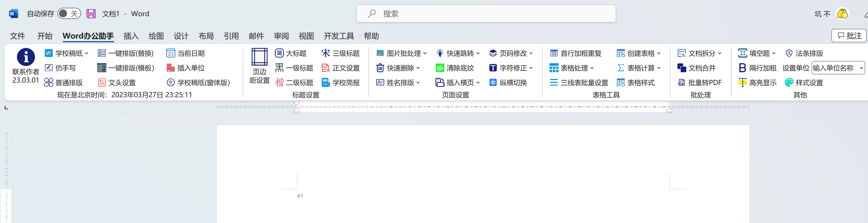Viewport: 868px width, 223px height.
Task: Click 批量转PDF batch convert
Action: (699, 83)
